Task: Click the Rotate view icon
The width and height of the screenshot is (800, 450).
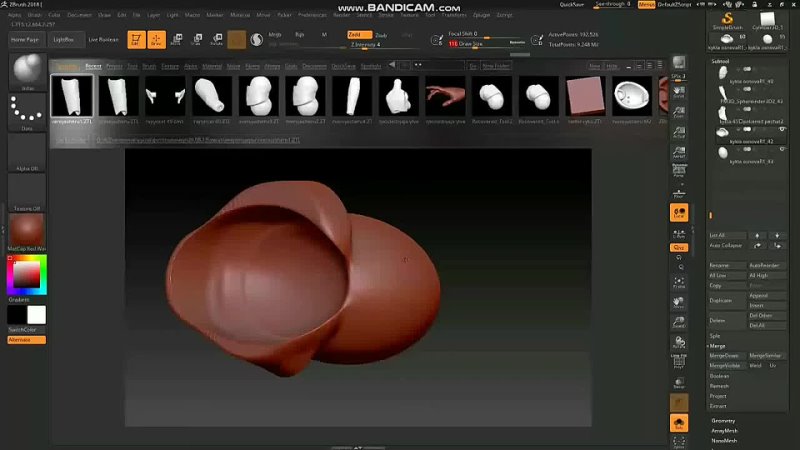Action: pyautogui.click(x=679, y=342)
